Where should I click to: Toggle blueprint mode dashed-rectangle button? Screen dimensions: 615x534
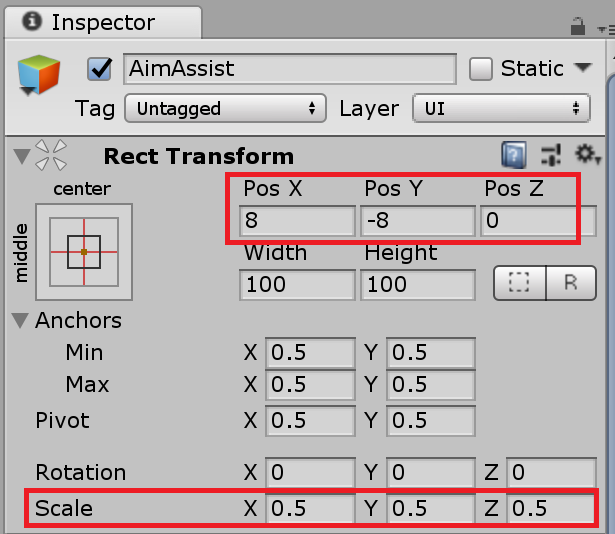(519, 283)
